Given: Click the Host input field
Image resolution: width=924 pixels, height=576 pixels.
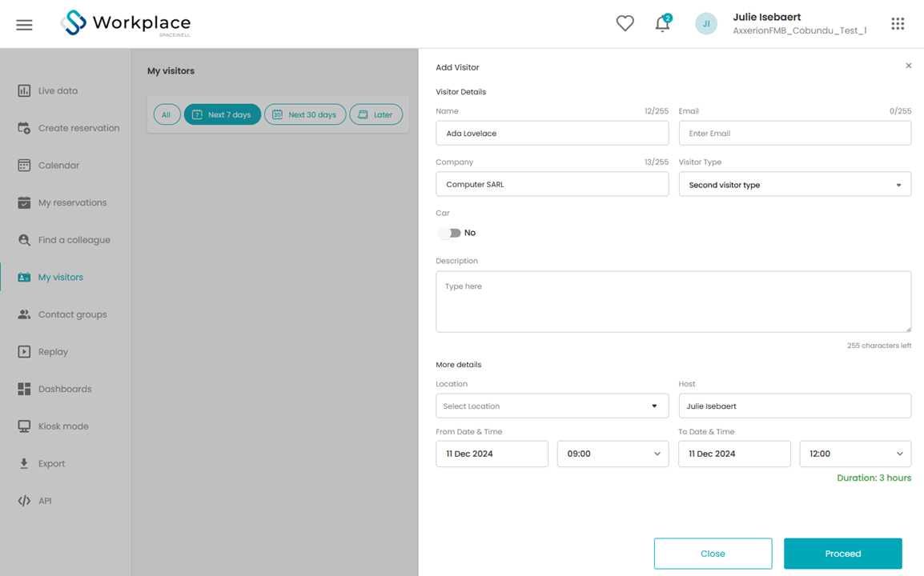Looking at the screenshot, I should [x=795, y=406].
